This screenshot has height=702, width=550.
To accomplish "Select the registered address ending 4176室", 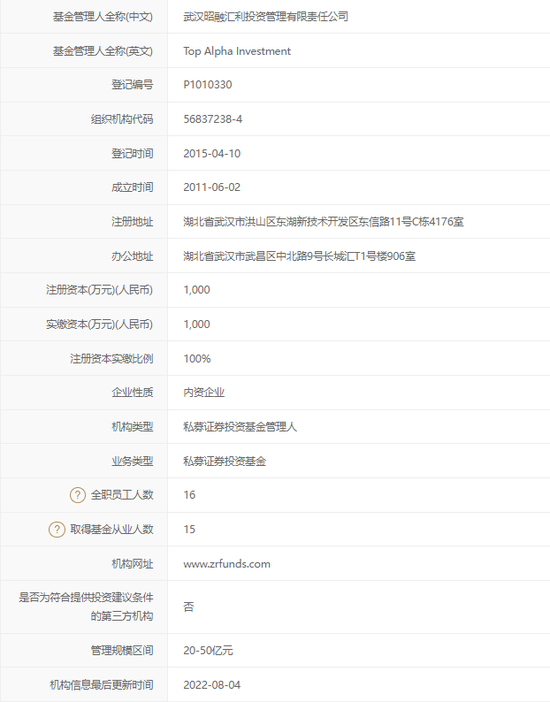I will click(323, 222).
